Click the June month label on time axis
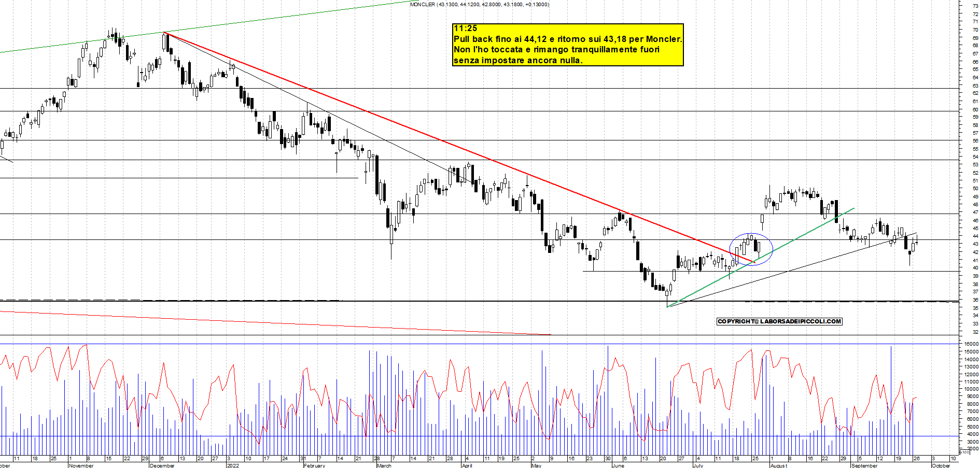Viewport: 980px width, 468px height. [618, 465]
